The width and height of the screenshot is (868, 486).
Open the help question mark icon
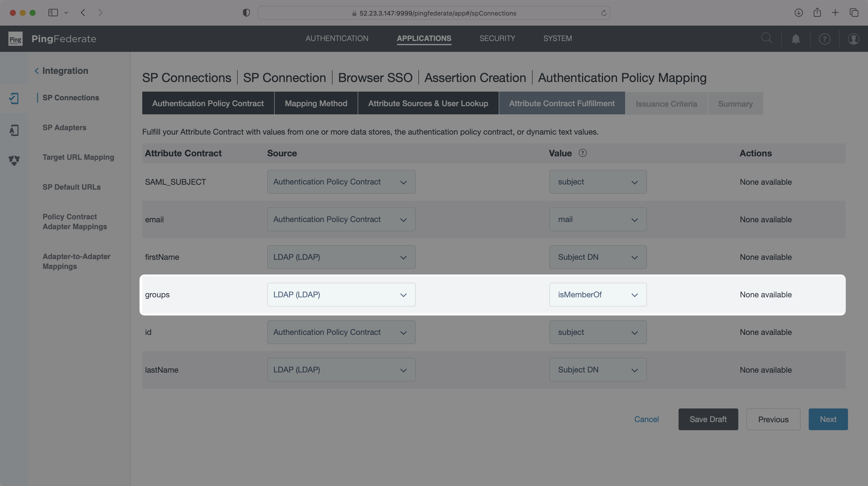[x=824, y=38]
